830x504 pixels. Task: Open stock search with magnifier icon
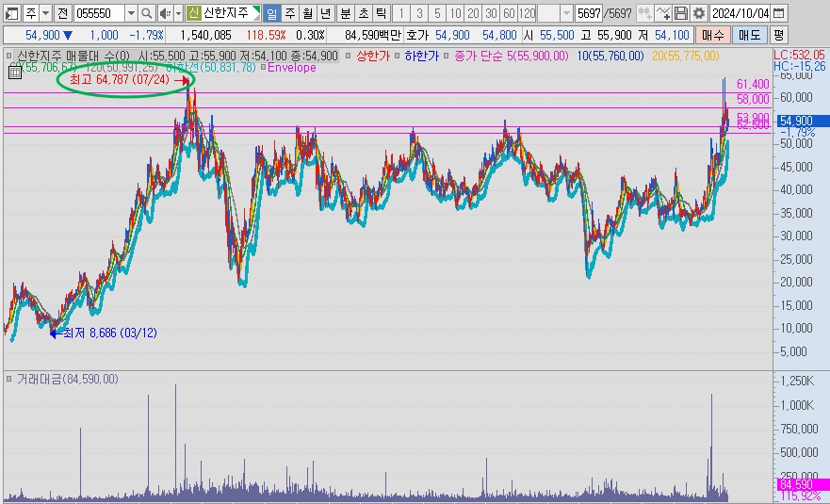click(x=147, y=13)
